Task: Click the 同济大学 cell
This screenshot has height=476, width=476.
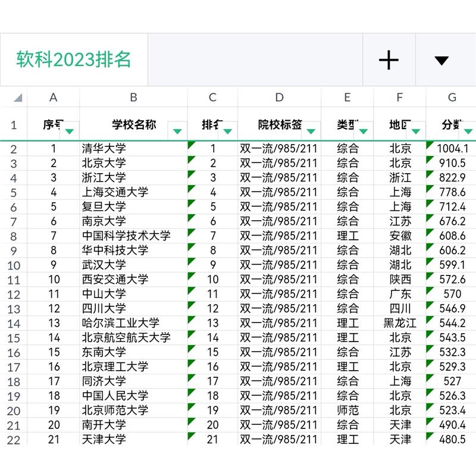Action: point(133,381)
